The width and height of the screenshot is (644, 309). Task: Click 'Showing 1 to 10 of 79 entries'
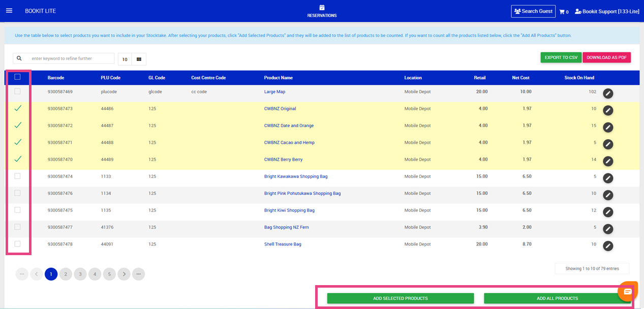click(592, 268)
